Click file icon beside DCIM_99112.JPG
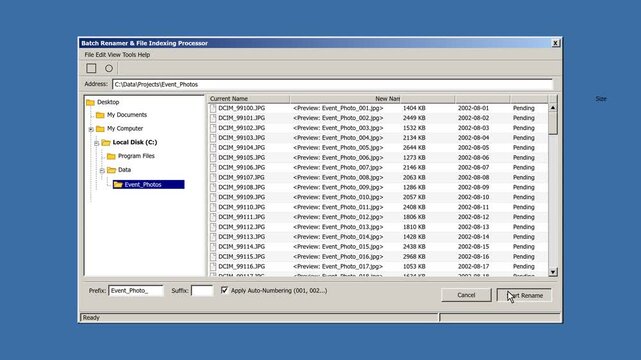 tap(213, 227)
